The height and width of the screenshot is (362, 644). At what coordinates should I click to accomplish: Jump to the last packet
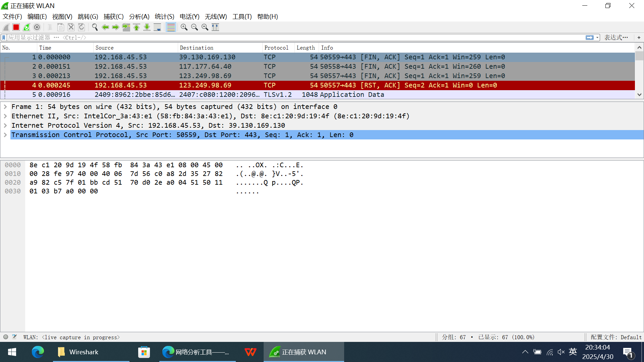(147, 27)
